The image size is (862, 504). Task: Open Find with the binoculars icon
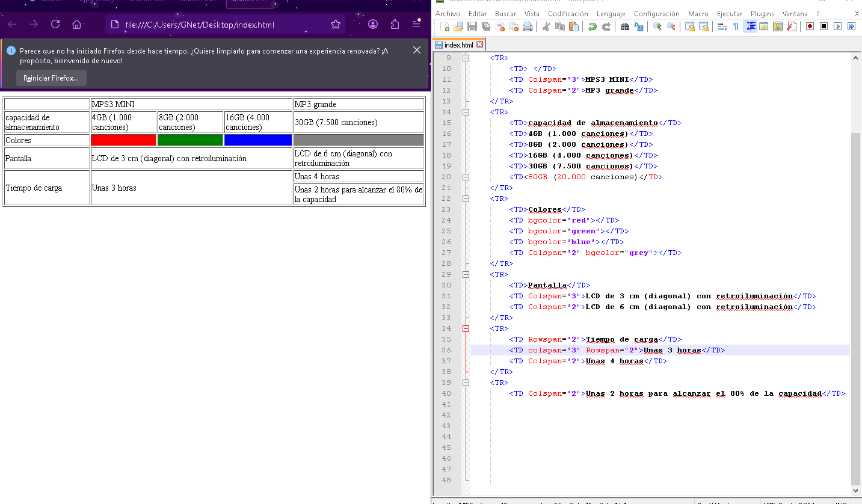tap(624, 26)
